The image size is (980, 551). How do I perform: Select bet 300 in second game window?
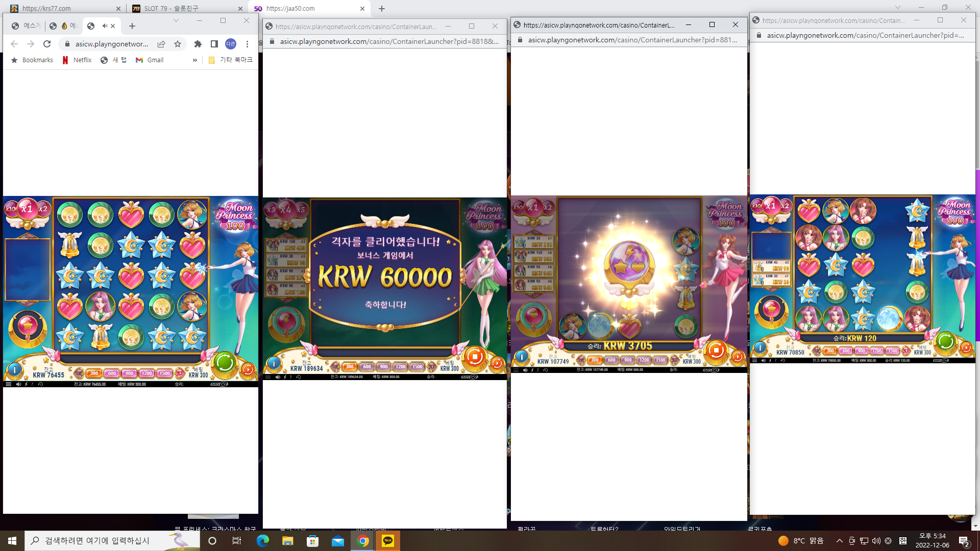[350, 366]
